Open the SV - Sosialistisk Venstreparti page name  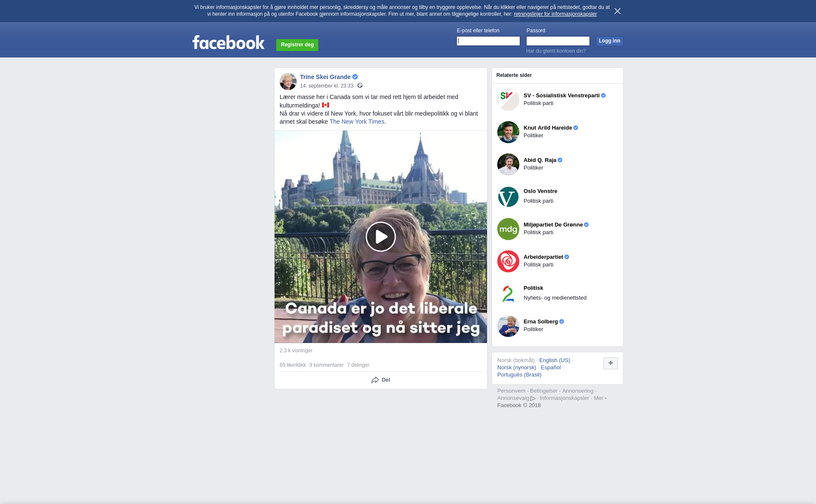(561, 96)
